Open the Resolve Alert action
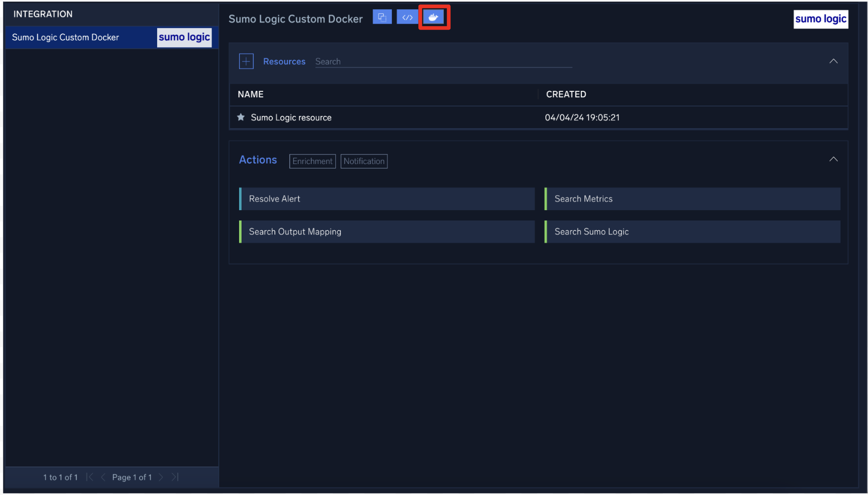Image resolution: width=868 pixels, height=495 pixels. click(x=386, y=199)
